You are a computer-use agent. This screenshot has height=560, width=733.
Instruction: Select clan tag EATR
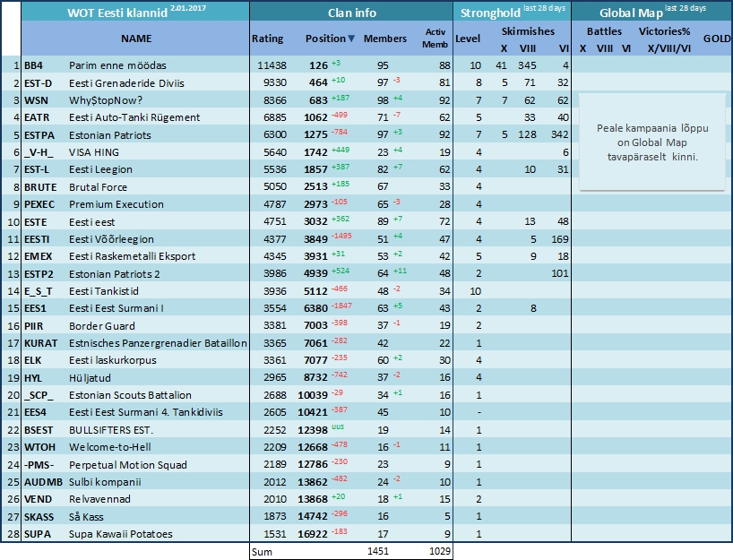tap(37, 117)
